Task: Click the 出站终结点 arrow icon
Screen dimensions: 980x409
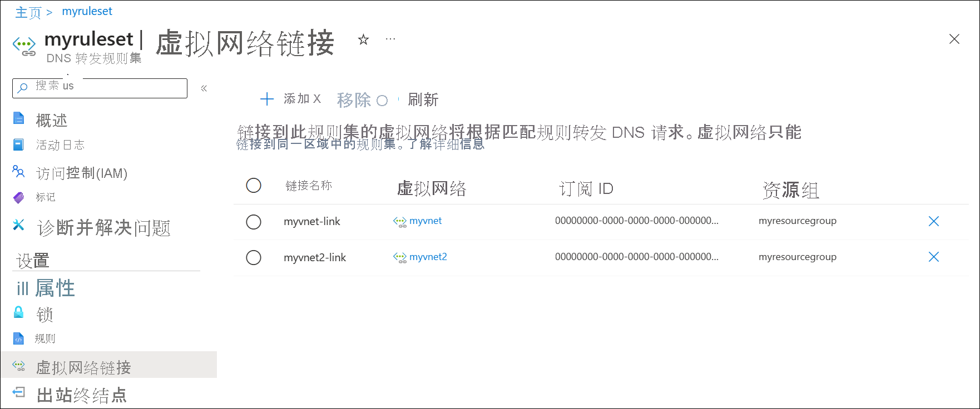Action: coord(18,392)
